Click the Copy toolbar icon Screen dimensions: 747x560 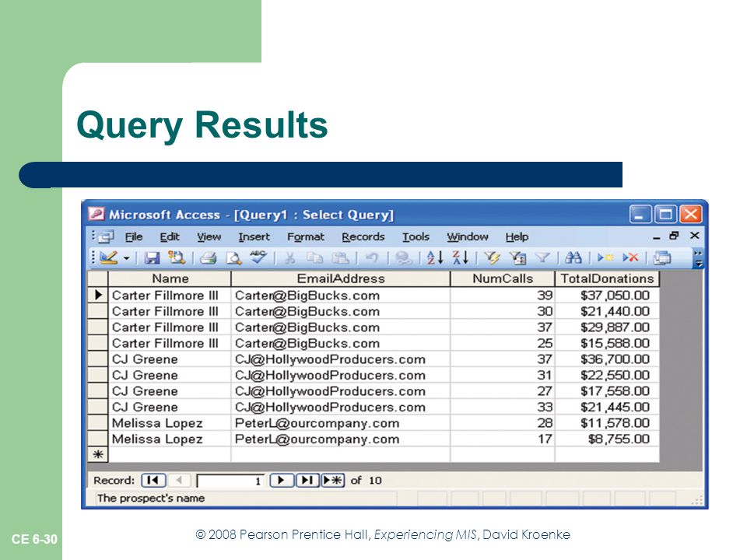(x=314, y=258)
